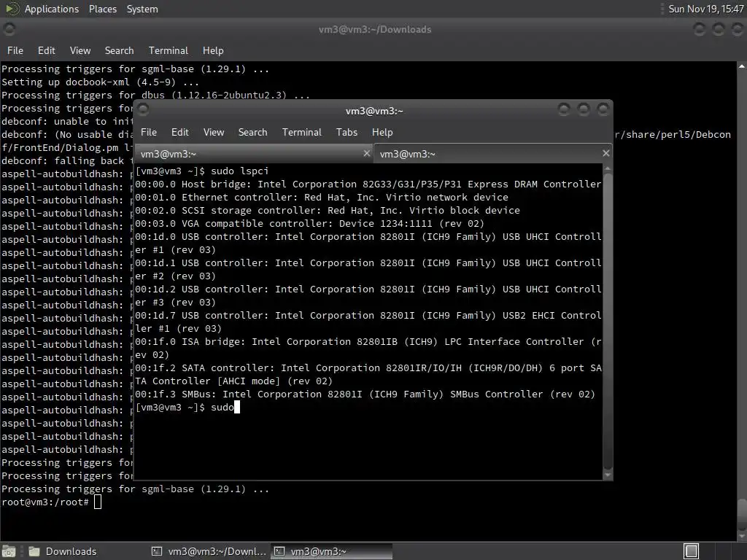Switch to vm3@vm3:~/Downl... taskbar window
Image resolution: width=747 pixels, height=560 pixels.
(x=209, y=551)
